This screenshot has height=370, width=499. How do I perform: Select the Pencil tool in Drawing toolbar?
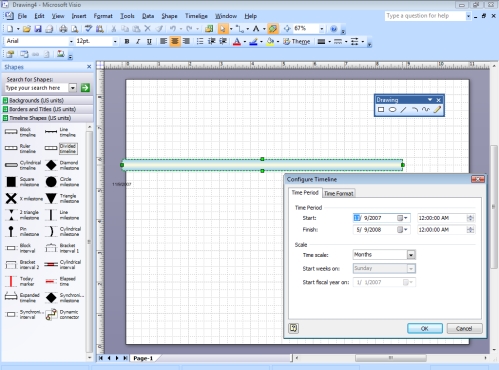tap(437, 110)
